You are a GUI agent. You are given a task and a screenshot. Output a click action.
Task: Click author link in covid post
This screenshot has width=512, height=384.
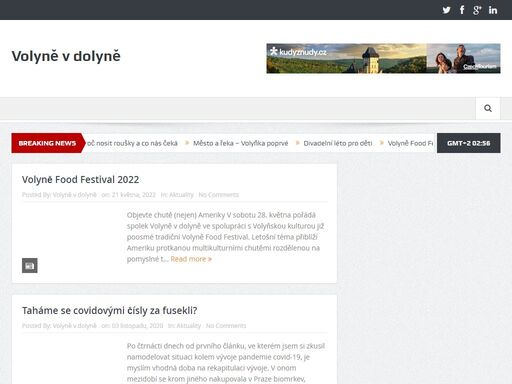75,326
